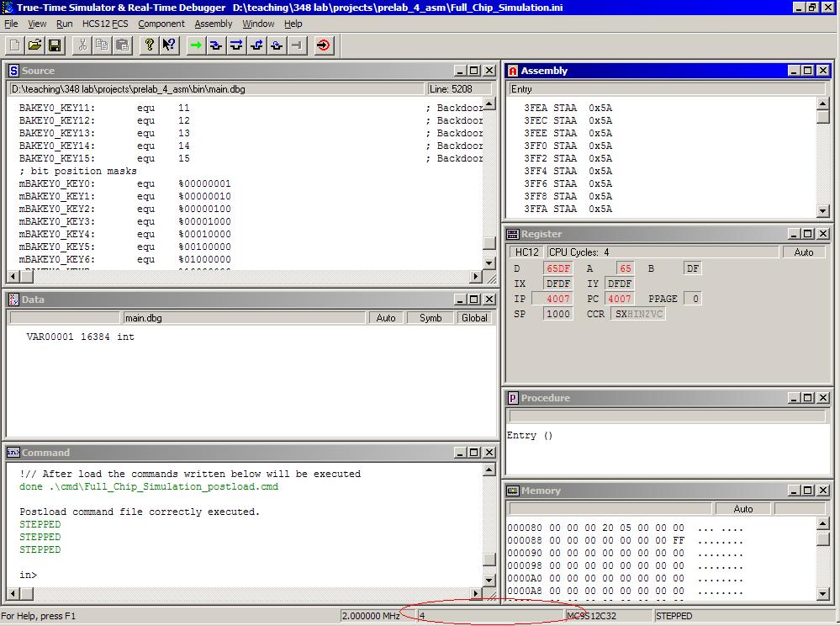840x626 pixels.
Task: Edit the B register value DF
Action: [x=692, y=268]
